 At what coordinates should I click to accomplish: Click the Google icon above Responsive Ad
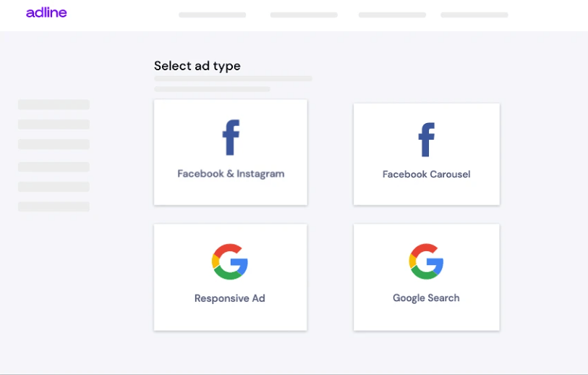[x=230, y=261]
